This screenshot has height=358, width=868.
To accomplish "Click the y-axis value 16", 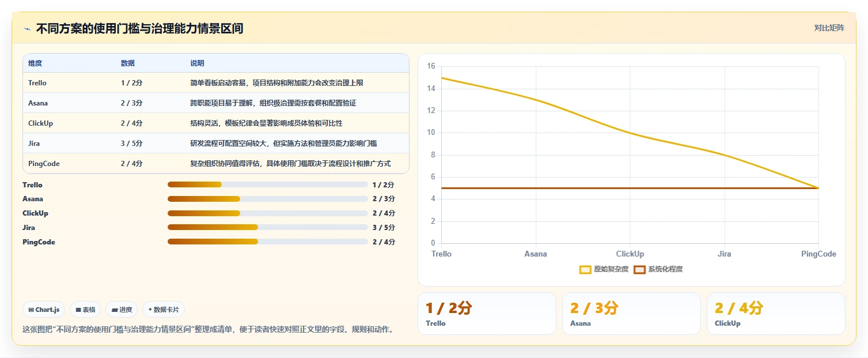I will (x=431, y=66).
